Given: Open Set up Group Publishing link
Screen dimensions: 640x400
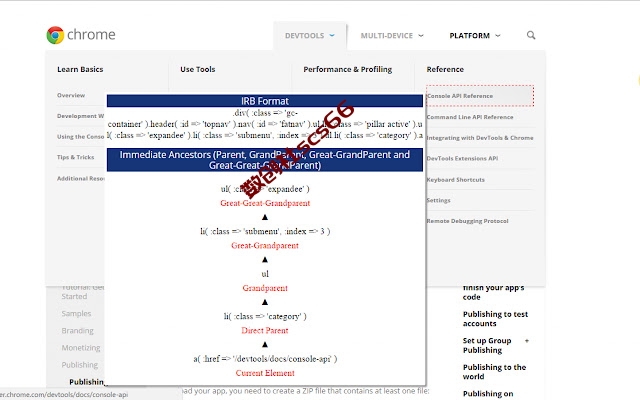Looking at the screenshot, I should point(487,345).
